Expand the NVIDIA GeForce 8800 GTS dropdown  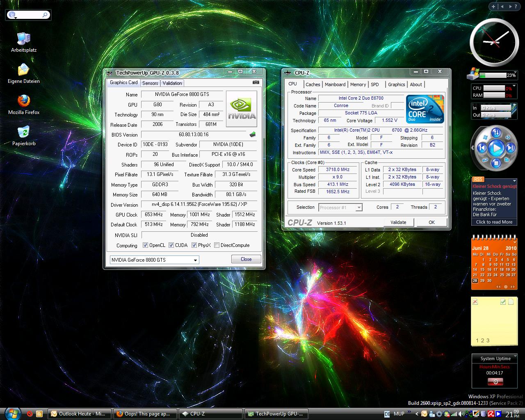click(x=195, y=260)
